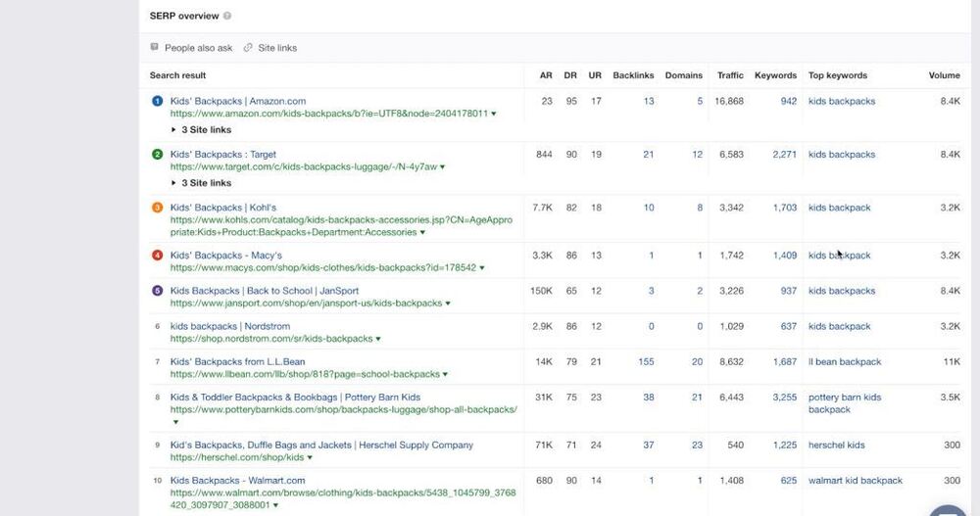The height and width of the screenshot is (516, 980).
Task: Click the Site links chain icon
Action: point(248,47)
